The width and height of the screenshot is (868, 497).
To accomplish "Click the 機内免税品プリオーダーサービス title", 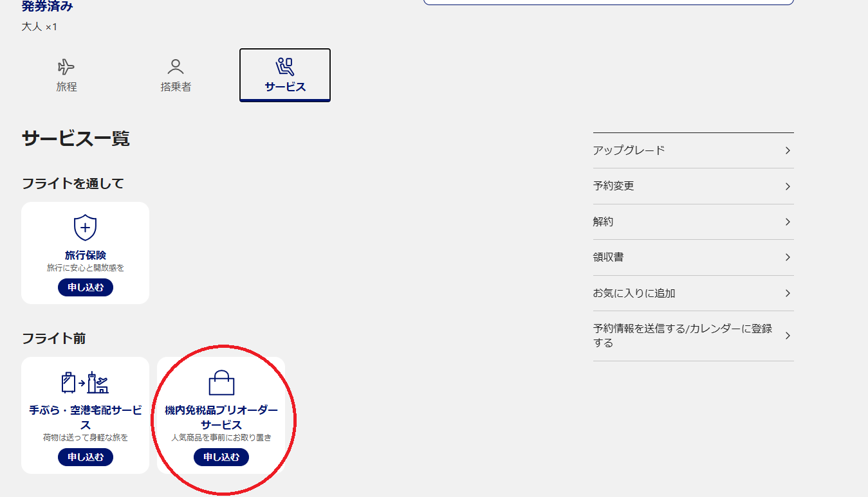I will (x=221, y=417).
